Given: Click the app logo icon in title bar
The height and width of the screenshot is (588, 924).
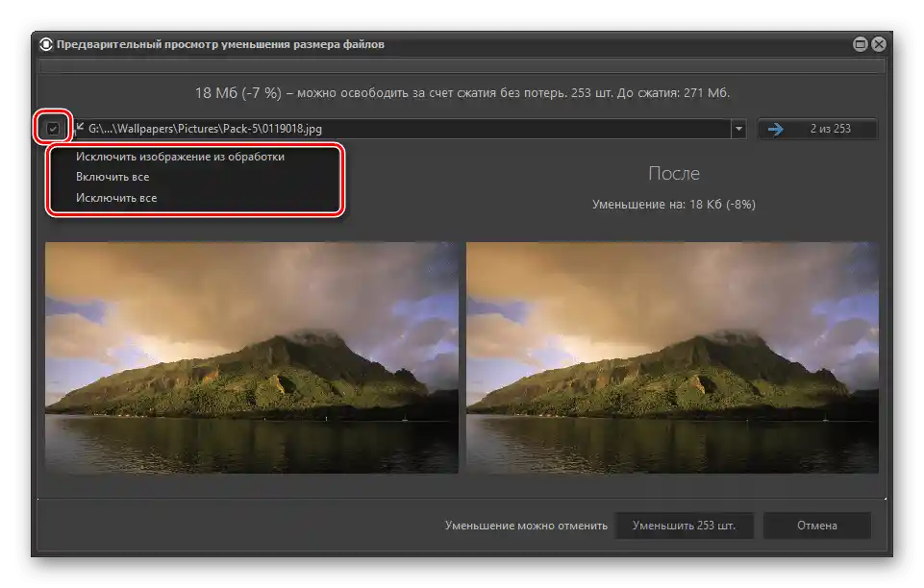Looking at the screenshot, I should click(x=46, y=44).
